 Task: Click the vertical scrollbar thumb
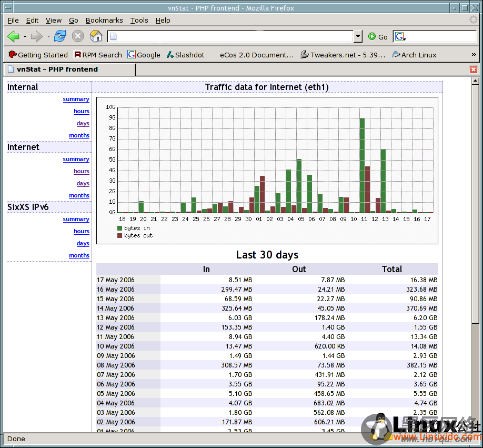pos(475,204)
